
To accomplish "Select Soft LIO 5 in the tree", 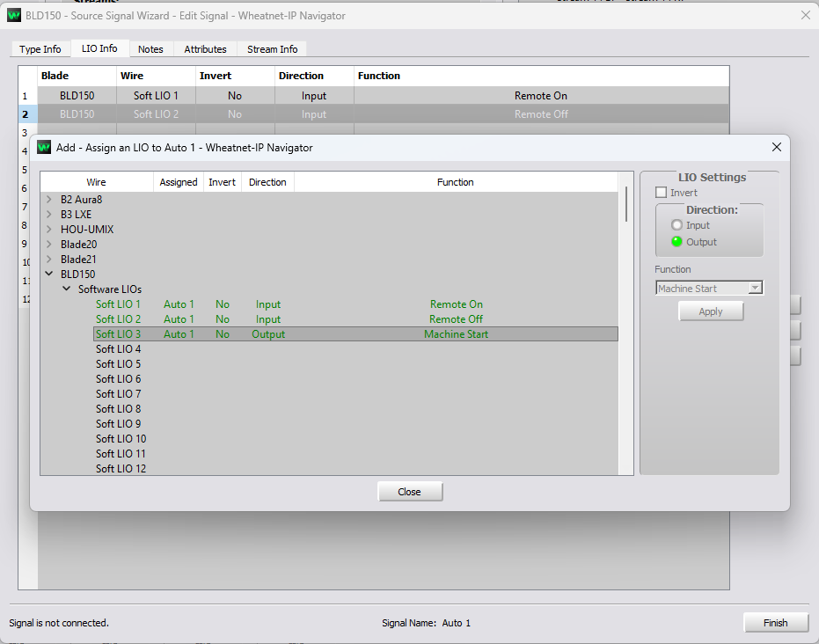I will (x=118, y=364).
